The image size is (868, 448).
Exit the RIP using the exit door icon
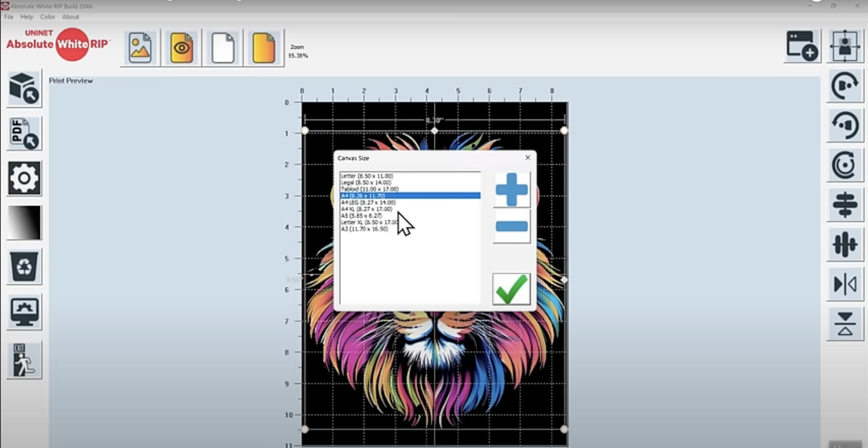pyautogui.click(x=24, y=360)
